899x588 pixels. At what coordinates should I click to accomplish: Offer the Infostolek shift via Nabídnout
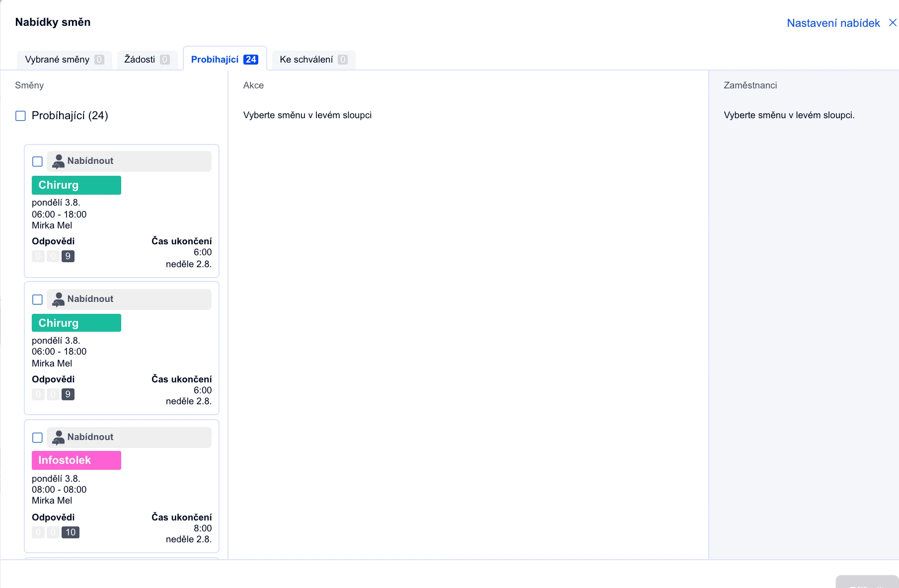(129, 437)
